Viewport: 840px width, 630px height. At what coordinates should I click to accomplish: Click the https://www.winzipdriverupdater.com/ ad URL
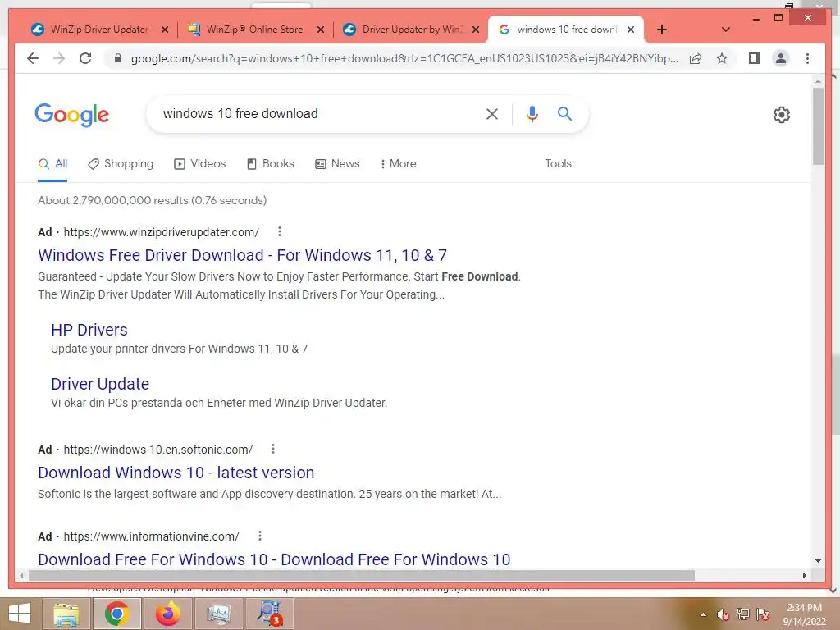[162, 232]
